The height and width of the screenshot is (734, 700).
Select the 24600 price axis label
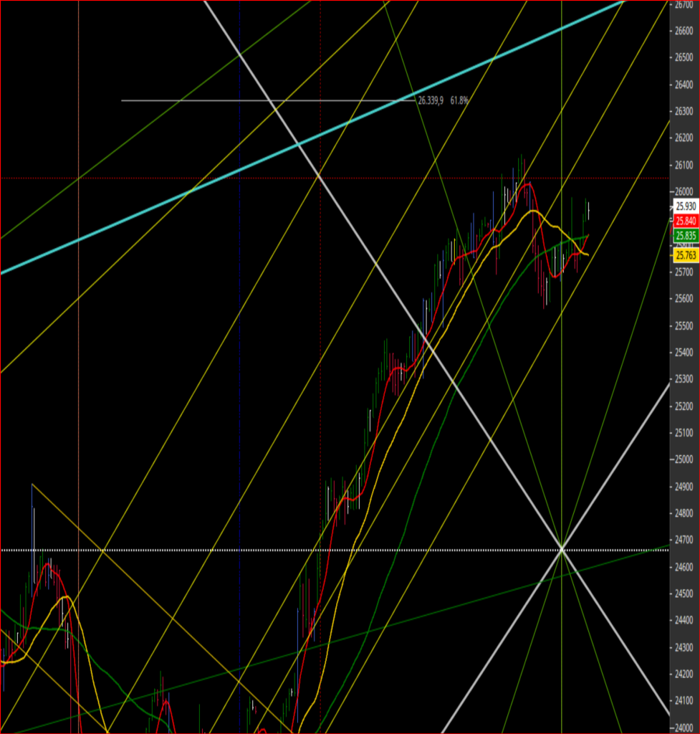[x=684, y=568]
